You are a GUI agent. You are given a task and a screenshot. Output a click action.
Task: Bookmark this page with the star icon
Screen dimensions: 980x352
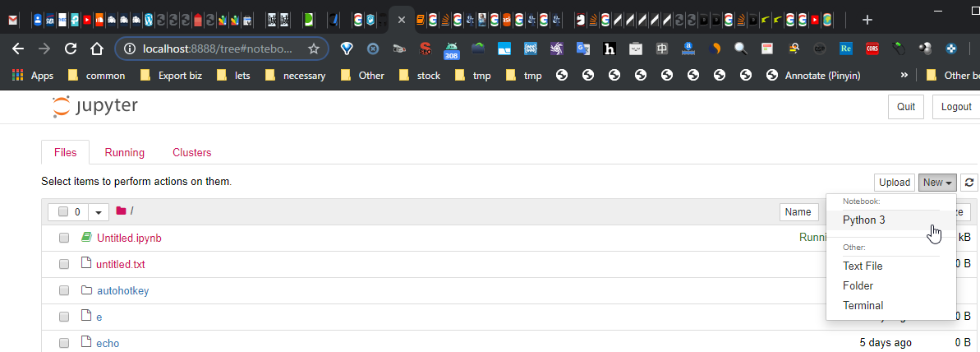click(x=313, y=49)
